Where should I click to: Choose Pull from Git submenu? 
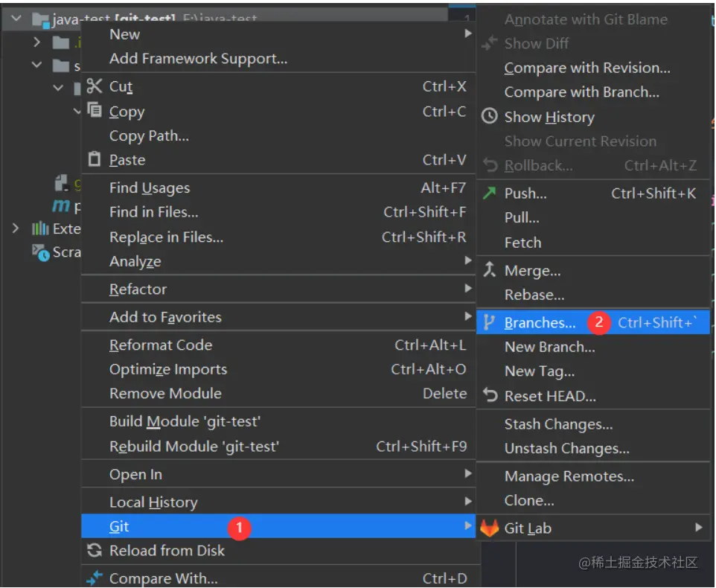(592, 217)
